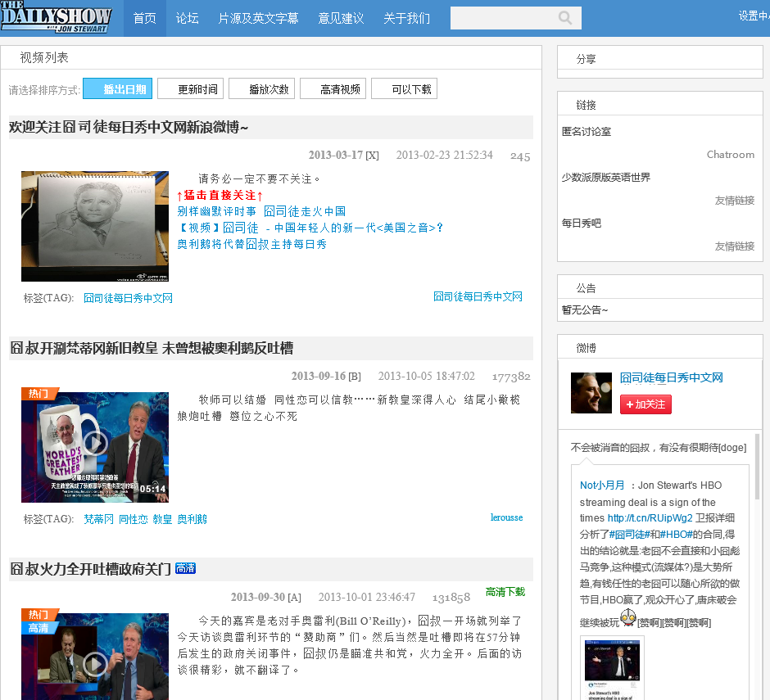Viewport: 770px width, 700px height.
Task: Click the Not小月月 username in Weibo feed
Action: coord(602,485)
